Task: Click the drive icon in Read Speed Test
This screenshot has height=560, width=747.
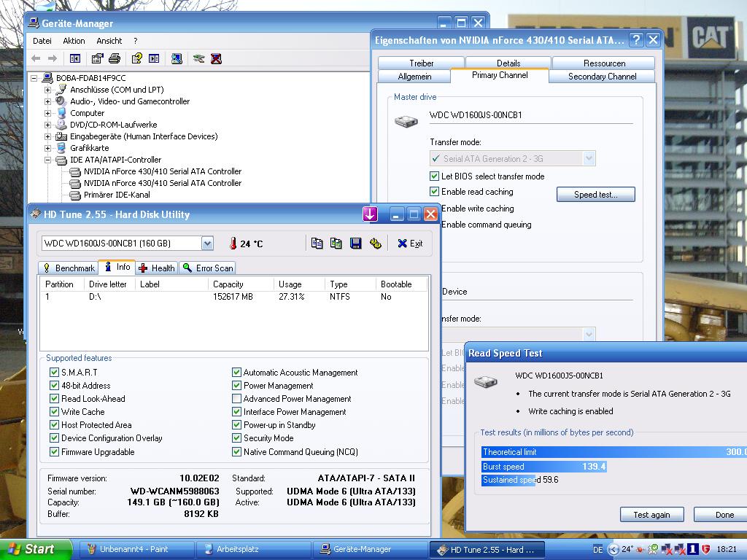Action: (x=486, y=381)
